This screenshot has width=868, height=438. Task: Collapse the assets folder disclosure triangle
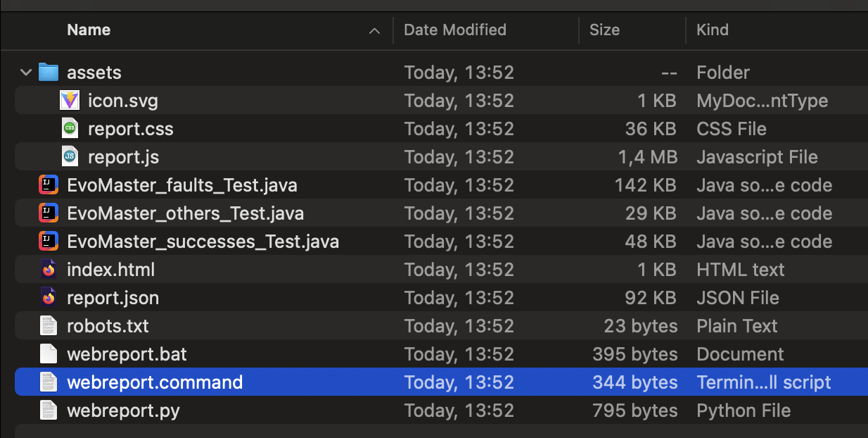point(26,73)
